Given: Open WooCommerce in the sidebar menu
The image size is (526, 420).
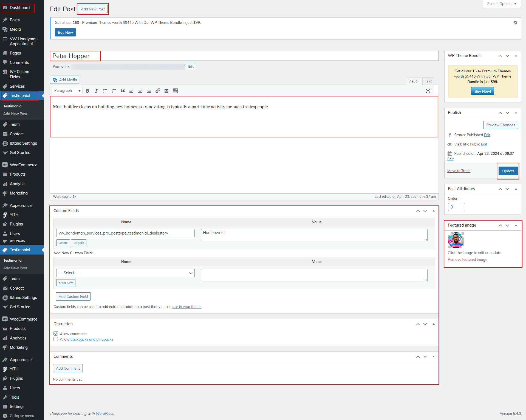Looking at the screenshot, I should [x=23, y=165].
